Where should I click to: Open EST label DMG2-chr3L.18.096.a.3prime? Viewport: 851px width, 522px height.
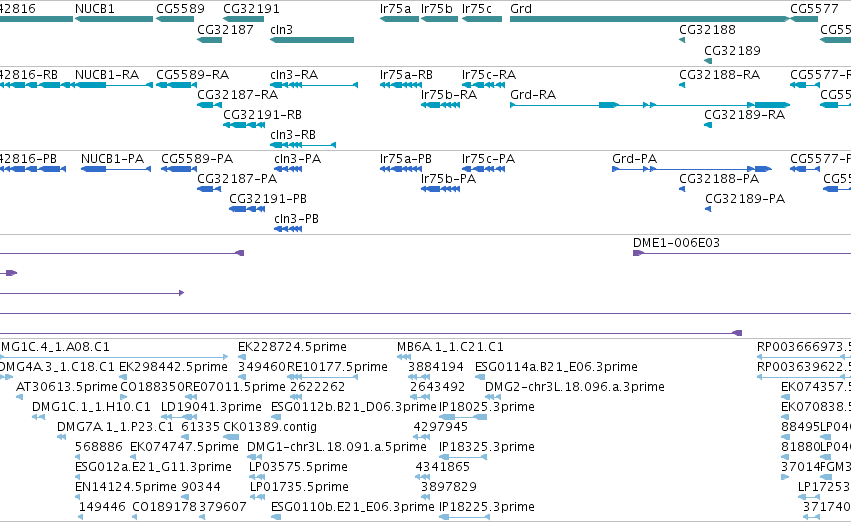575,386
